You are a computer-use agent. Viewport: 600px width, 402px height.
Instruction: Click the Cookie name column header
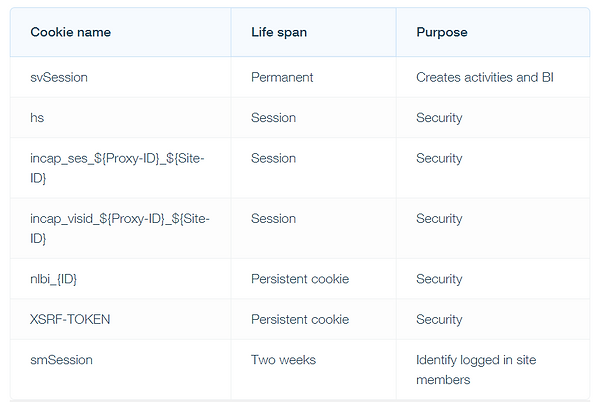(70, 32)
